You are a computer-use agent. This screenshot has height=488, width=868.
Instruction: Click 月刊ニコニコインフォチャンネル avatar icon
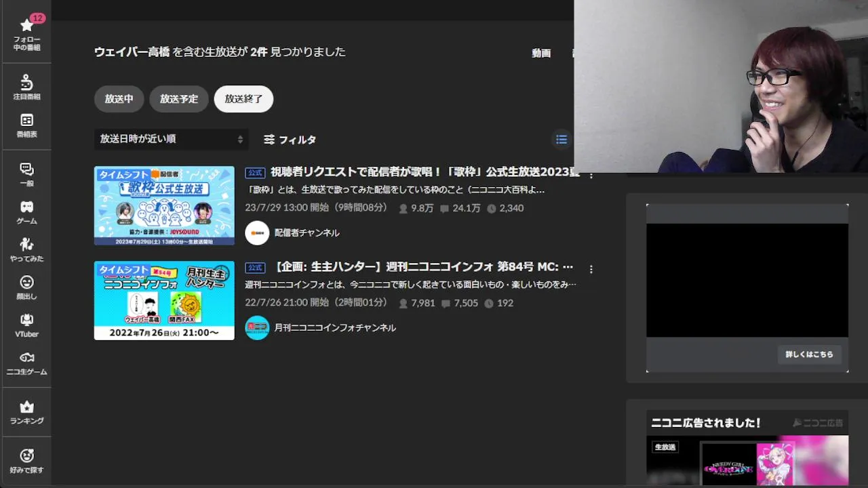[x=257, y=328]
